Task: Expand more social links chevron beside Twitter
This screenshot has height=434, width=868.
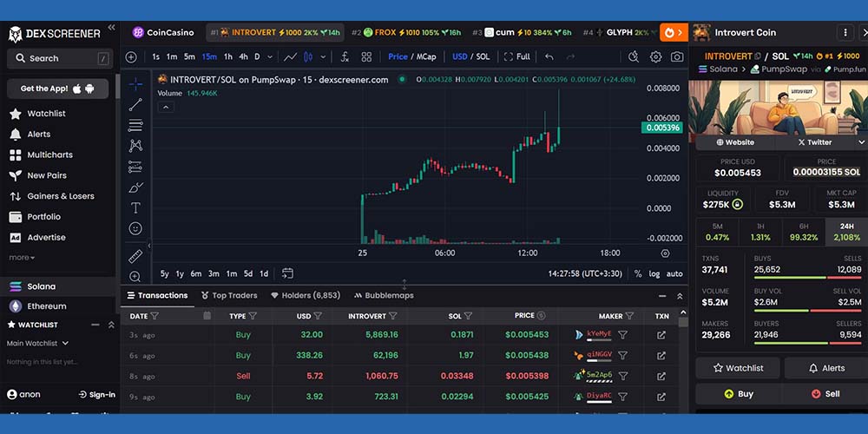Action: pyautogui.click(x=861, y=142)
